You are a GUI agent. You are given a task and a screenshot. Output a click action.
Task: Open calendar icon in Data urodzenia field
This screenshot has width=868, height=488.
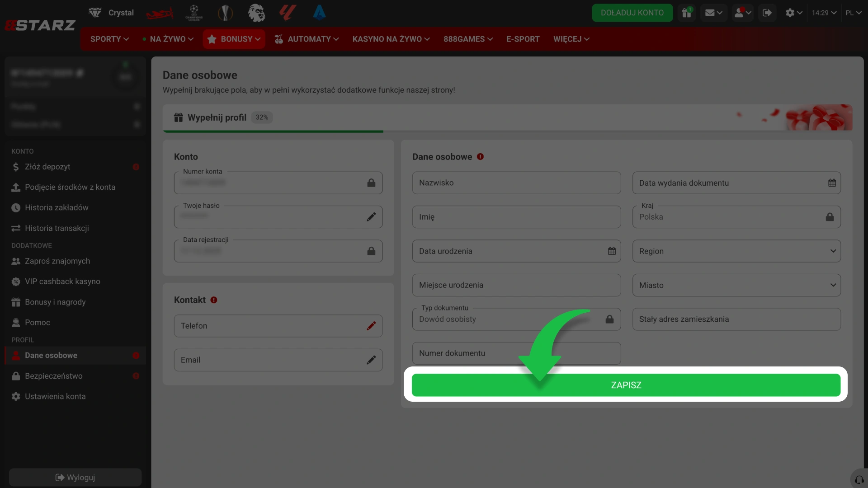(612, 251)
